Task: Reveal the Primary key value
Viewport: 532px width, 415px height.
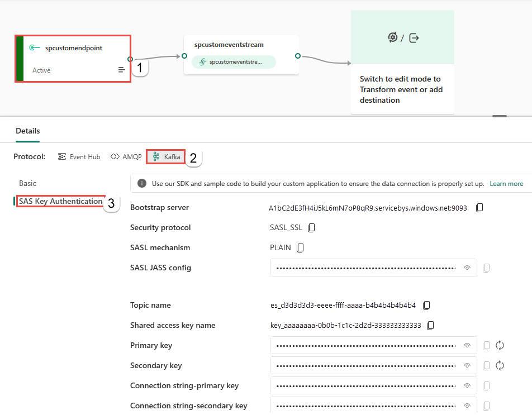Action: click(x=467, y=346)
